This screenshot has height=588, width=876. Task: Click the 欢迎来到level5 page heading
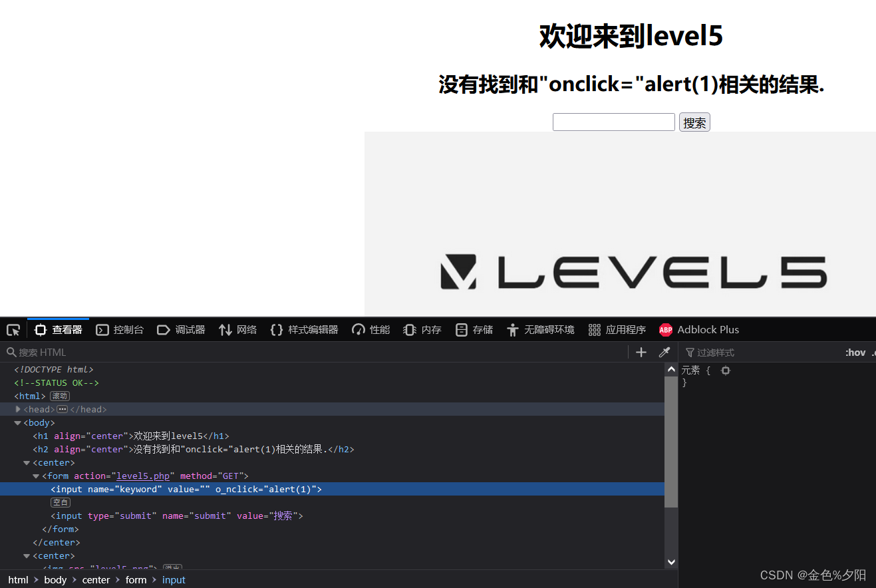[x=631, y=36]
